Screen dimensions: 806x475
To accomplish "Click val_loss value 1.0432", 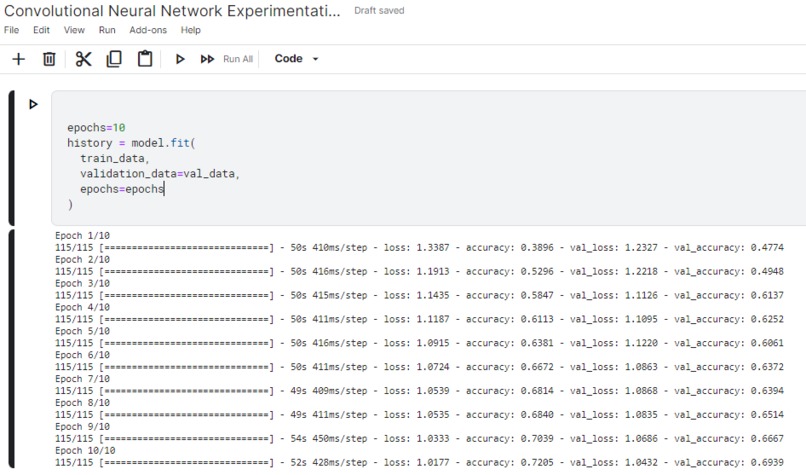I will pyautogui.click(x=641, y=463).
